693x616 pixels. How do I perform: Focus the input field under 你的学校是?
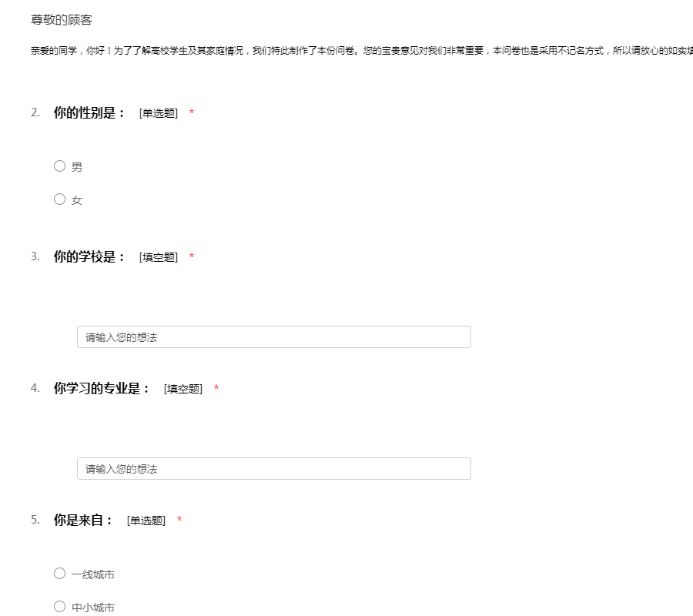273,337
